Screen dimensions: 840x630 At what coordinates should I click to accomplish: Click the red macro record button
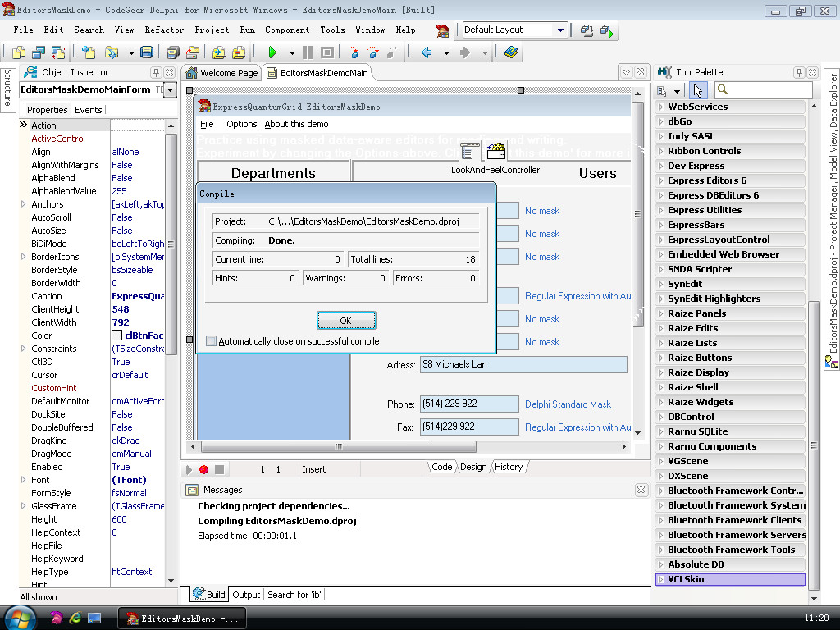(203, 470)
